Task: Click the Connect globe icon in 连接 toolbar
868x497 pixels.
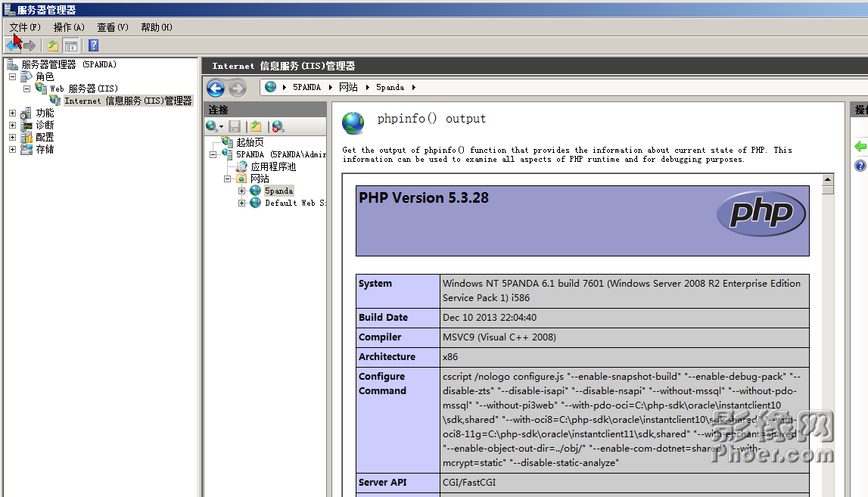Action: click(x=211, y=127)
